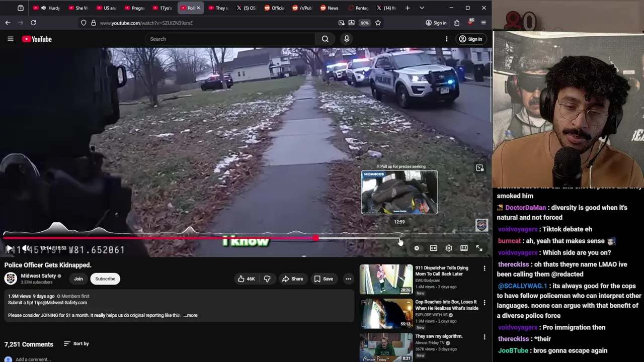Click the miniplayer icon atop video
This screenshot has width=644, height=362.
(479, 168)
